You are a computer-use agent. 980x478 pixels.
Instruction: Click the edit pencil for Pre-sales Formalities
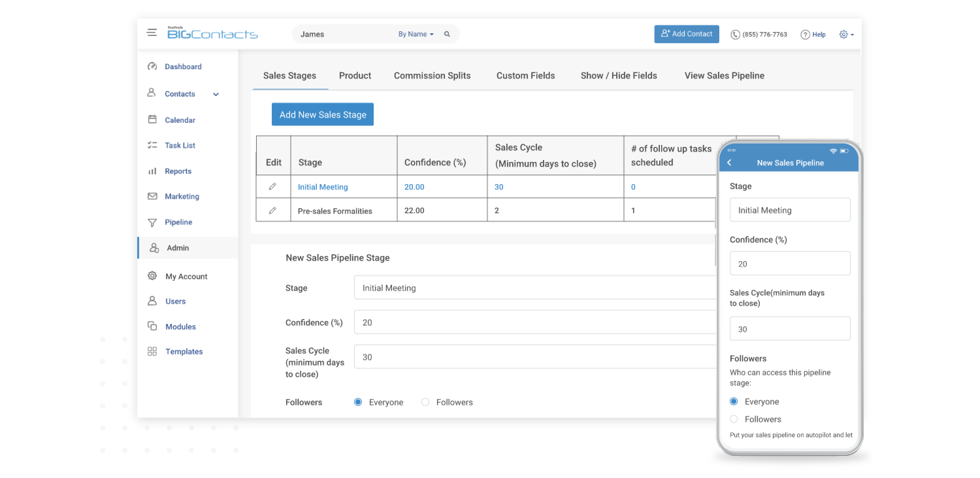[x=272, y=211]
